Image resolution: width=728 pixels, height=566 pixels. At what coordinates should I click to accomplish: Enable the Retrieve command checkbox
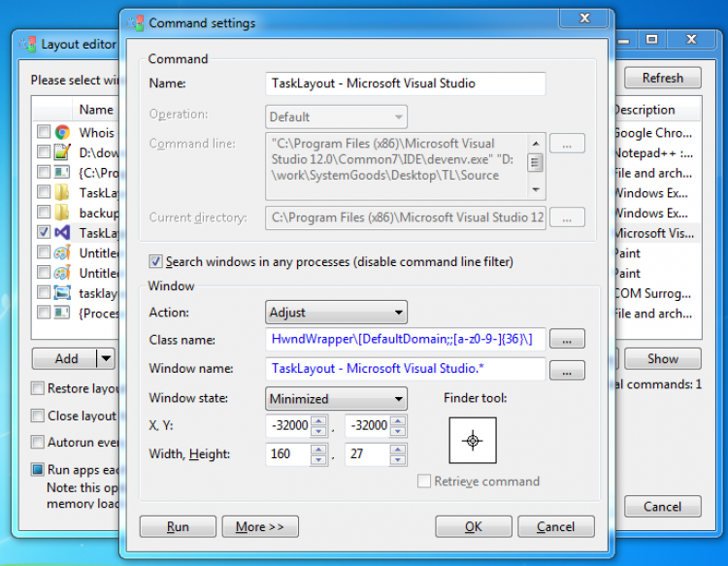pos(423,481)
